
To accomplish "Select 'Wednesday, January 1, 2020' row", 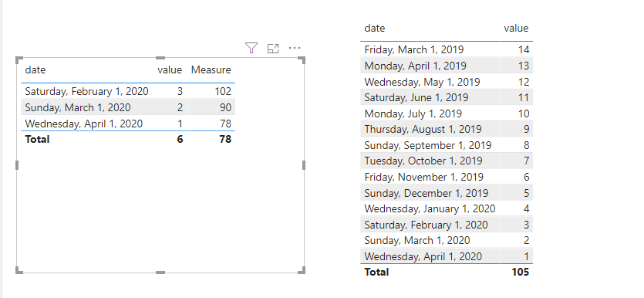I will [447, 208].
